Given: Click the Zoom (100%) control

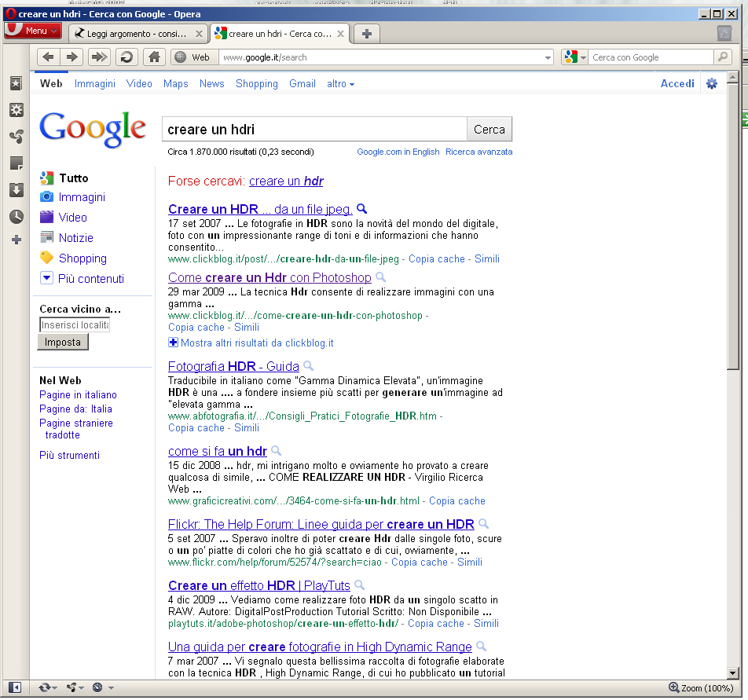Looking at the screenshot, I should 700,687.
